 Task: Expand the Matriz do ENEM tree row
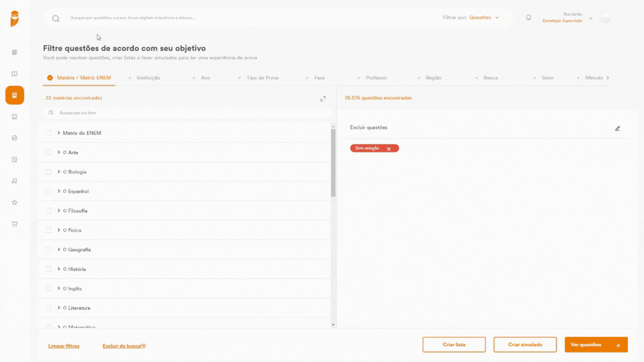[59, 133]
